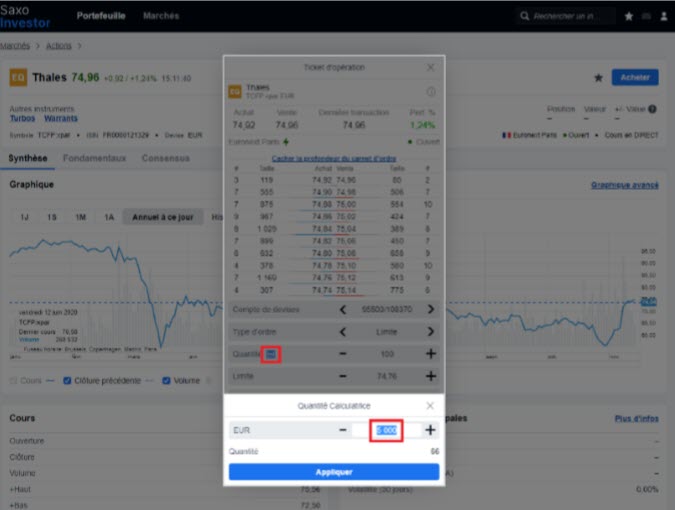The height and width of the screenshot is (510, 675).
Task: Switch to next Type d'ordre
Action: pos(430,331)
